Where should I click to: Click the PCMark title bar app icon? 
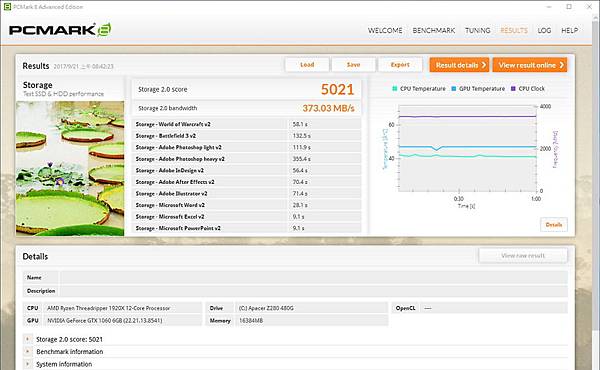click(x=7, y=7)
